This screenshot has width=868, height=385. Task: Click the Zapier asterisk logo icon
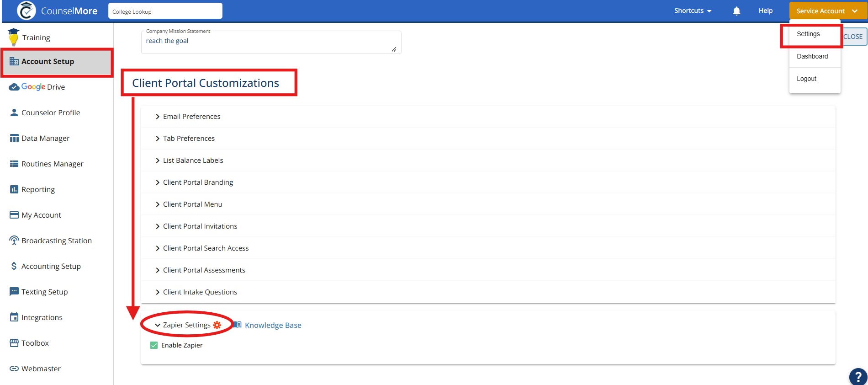tap(217, 325)
